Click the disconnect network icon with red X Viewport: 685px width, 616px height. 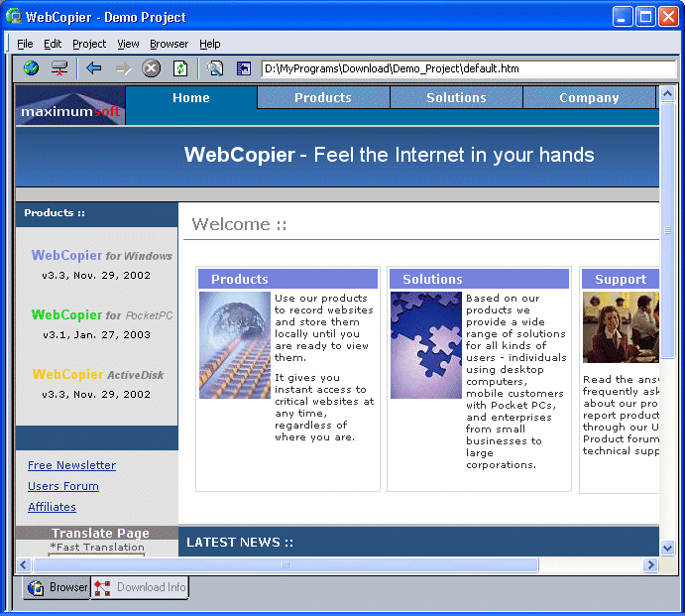click(x=58, y=68)
